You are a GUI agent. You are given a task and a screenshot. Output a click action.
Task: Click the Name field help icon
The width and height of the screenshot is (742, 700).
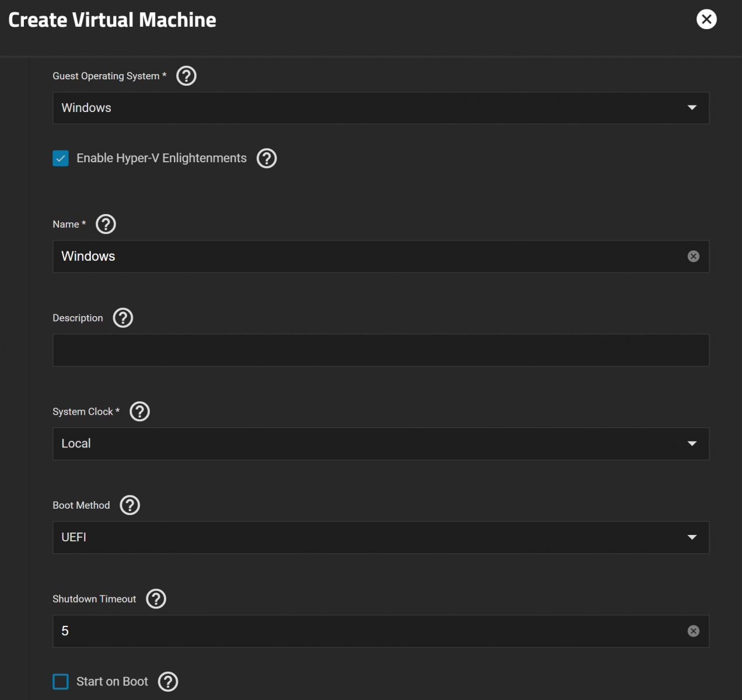tap(106, 224)
